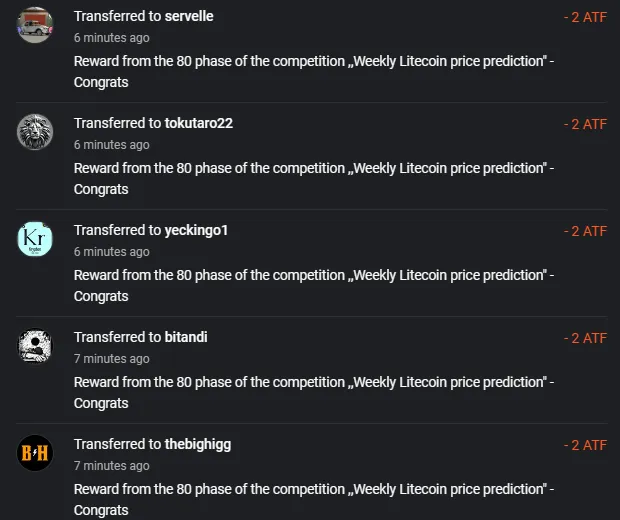
Task: Click the -2 ATF amount for bitandi
Action: click(585, 338)
